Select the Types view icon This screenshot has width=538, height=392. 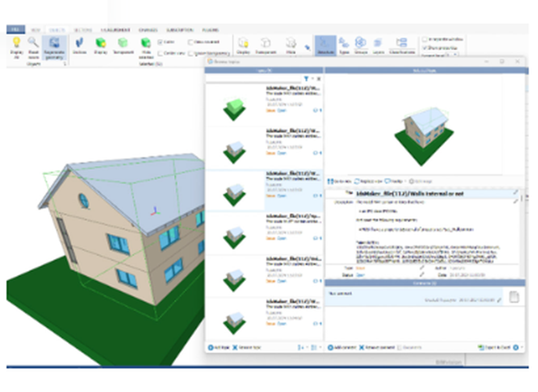pos(344,43)
